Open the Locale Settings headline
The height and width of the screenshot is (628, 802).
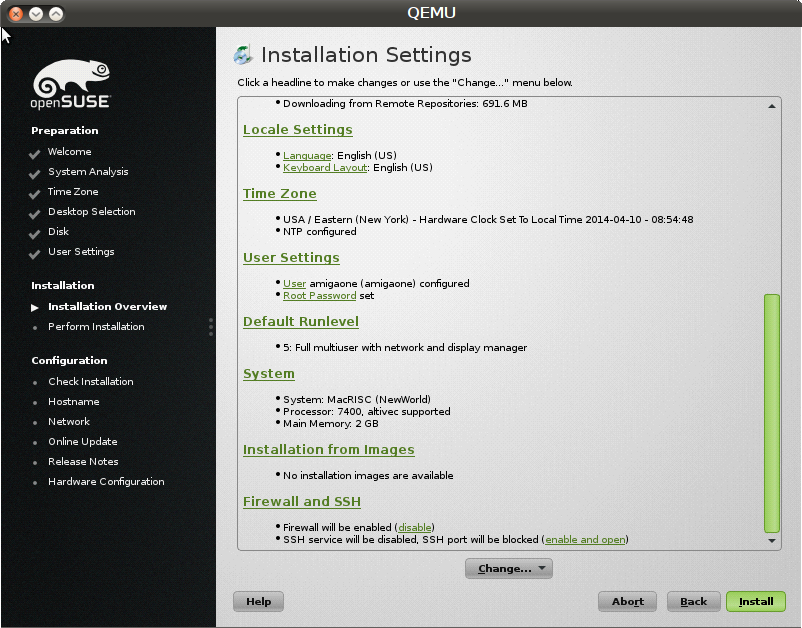(x=297, y=130)
